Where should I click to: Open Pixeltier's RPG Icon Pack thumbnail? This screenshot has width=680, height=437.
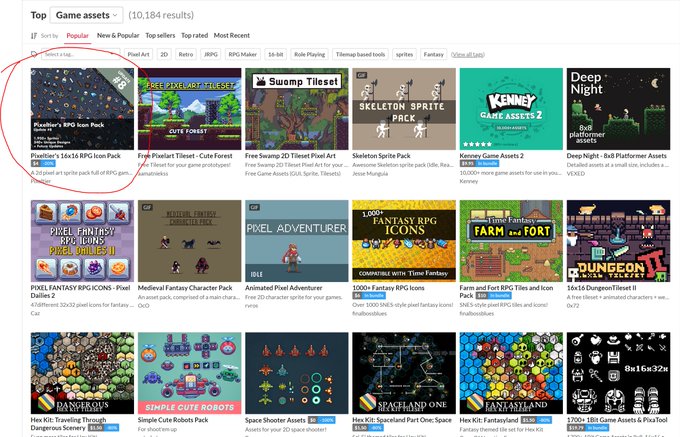click(x=82, y=109)
